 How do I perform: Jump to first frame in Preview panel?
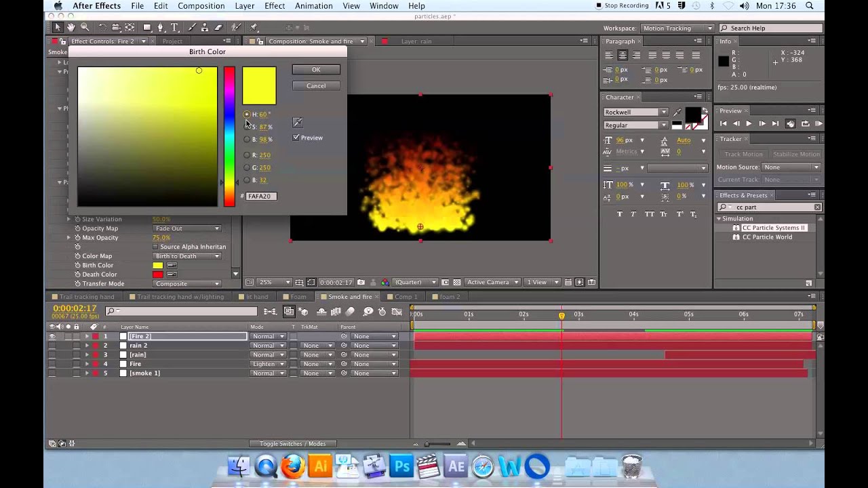[x=723, y=123]
